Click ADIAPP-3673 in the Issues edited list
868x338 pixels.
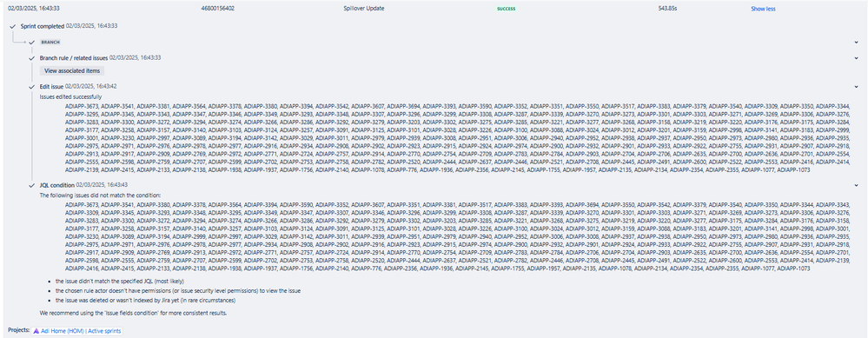(82, 106)
